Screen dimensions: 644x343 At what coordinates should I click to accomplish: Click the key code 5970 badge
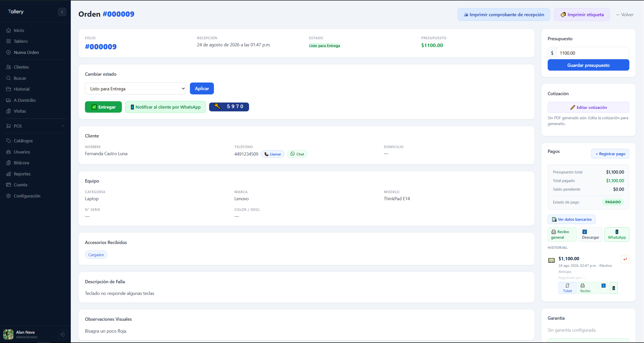(x=229, y=107)
